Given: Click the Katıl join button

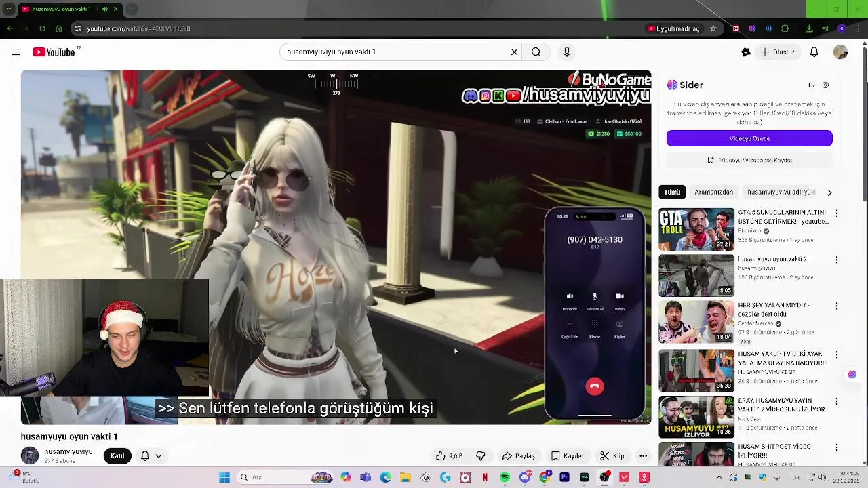Looking at the screenshot, I should click(117, 456).
